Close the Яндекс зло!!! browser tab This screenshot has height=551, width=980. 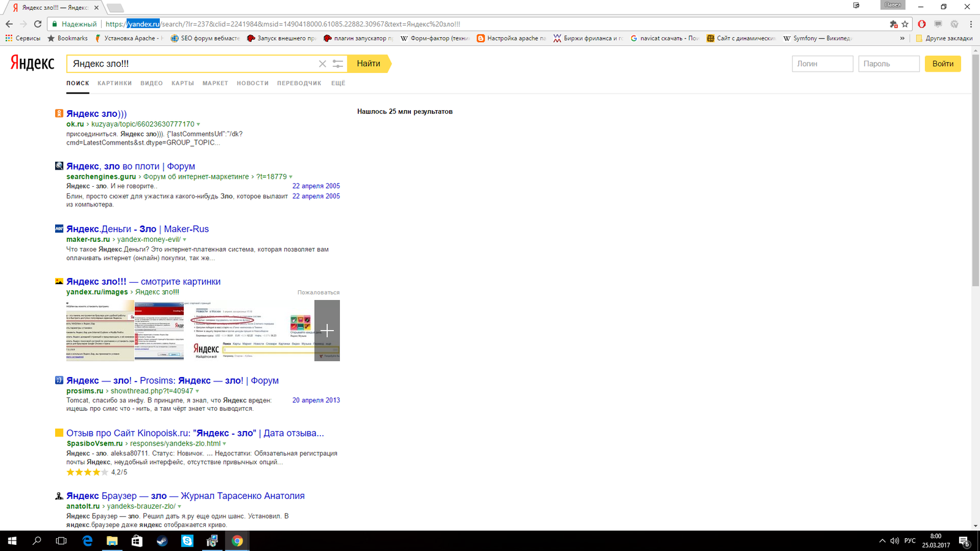[x=96, y=7]
